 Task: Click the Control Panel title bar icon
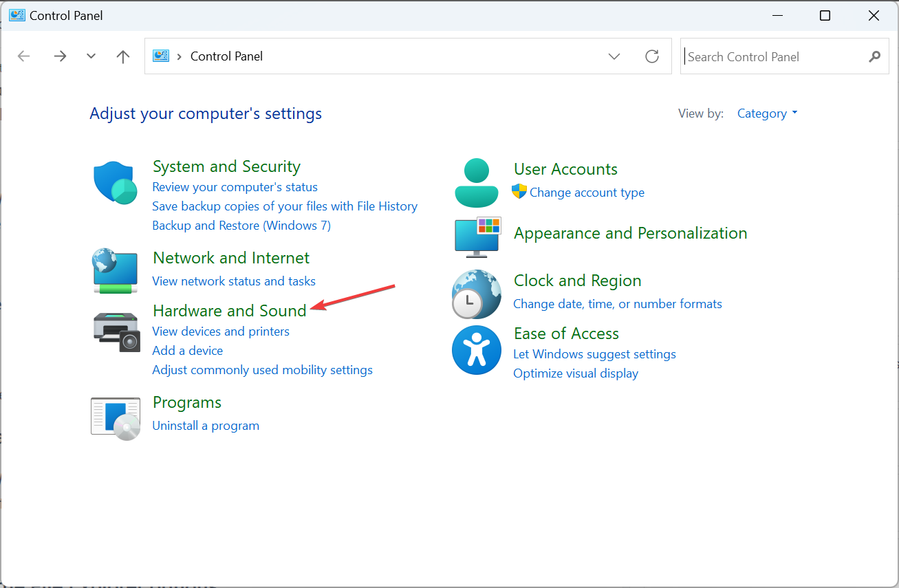click(x=17, y=15)
